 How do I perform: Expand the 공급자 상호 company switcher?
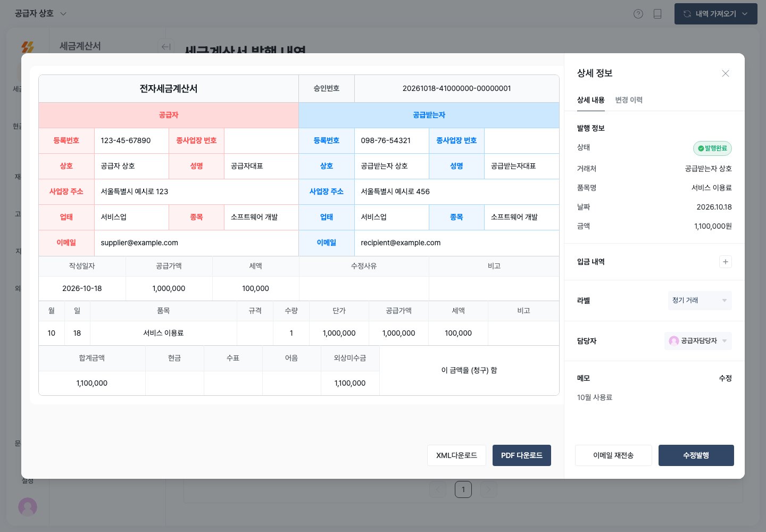(x=40, y=14)
